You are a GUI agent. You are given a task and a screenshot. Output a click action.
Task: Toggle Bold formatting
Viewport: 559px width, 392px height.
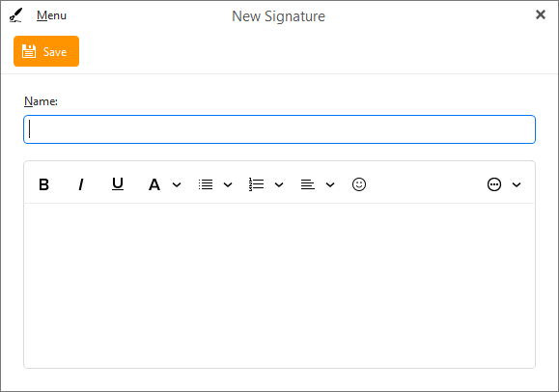click(43, 184)
